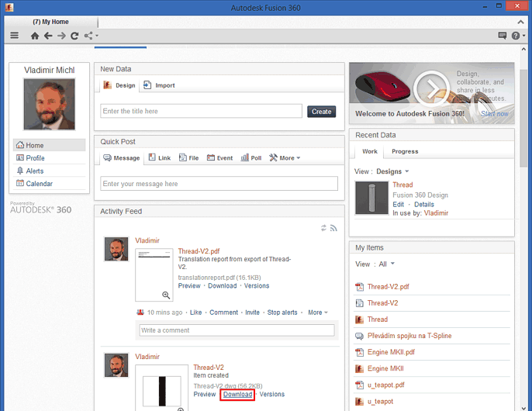Open Thread-V2.pdf link in activity feed
This screenshot has width=532, height=411.
click(199, 251)
